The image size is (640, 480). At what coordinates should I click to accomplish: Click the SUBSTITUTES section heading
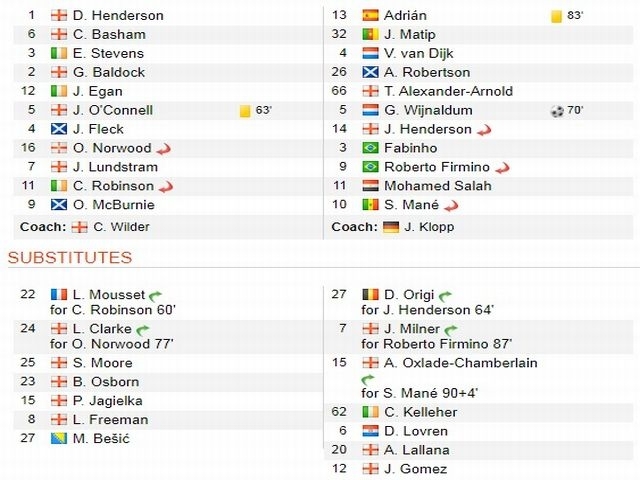[x=70, y=258]
